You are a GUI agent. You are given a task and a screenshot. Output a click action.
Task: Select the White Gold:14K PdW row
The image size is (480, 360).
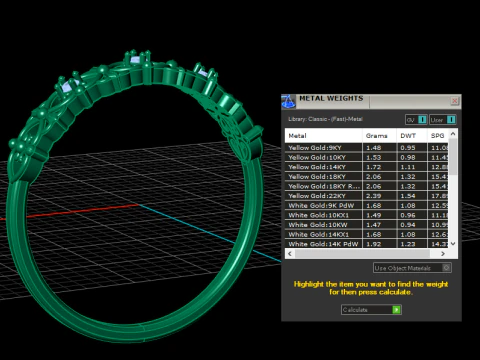(x=366, y=244)
